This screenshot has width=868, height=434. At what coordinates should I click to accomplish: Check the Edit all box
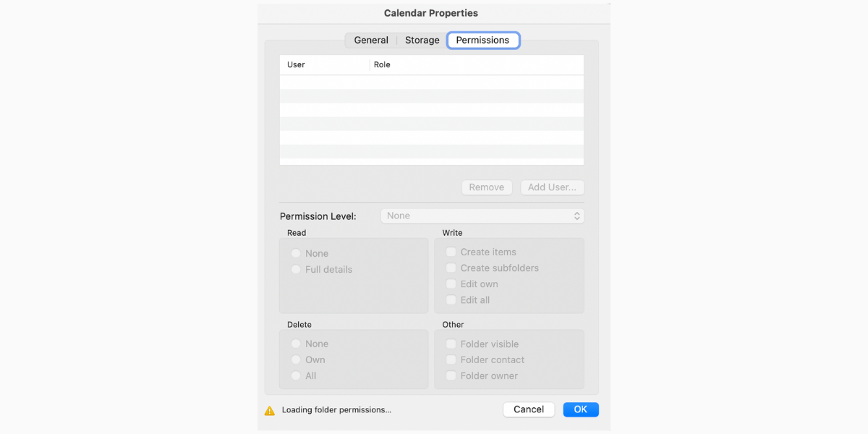(451, 299)
